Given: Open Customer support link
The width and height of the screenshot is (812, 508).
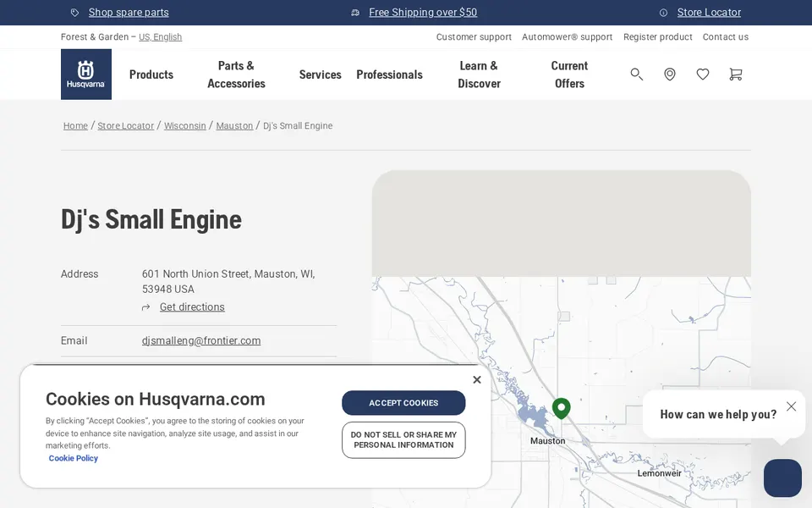Looking at the screenshot, I should (x=474, y=36).
